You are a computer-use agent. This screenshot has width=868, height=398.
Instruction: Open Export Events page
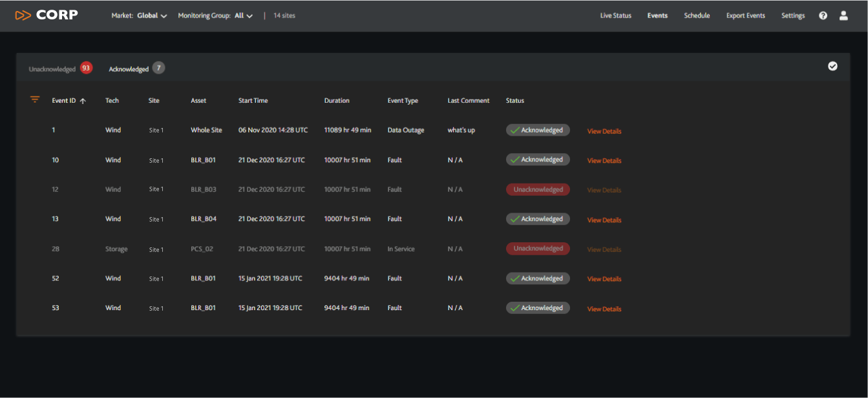[x=745, y=16]
